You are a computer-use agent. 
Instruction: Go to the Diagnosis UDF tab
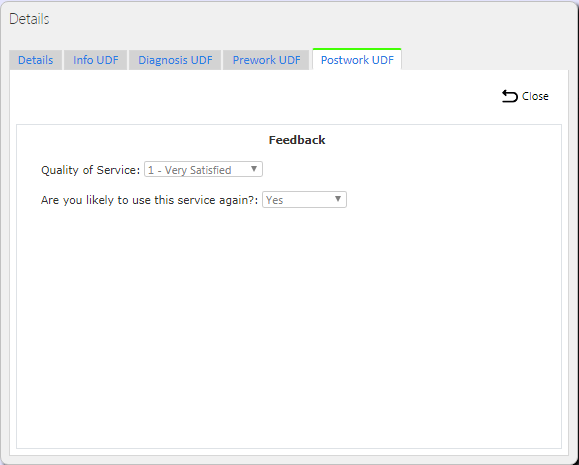[x=175, y=60]
